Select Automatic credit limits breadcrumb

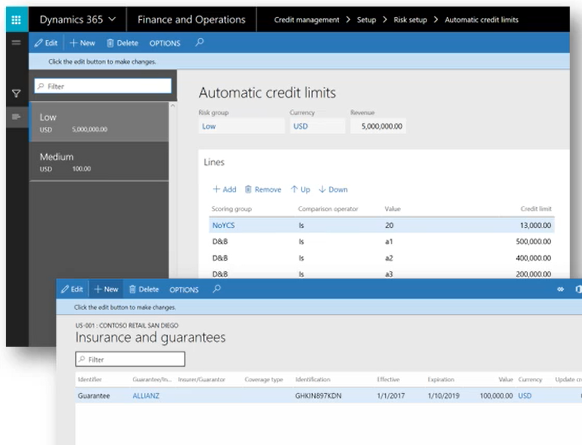click(481, 20)
